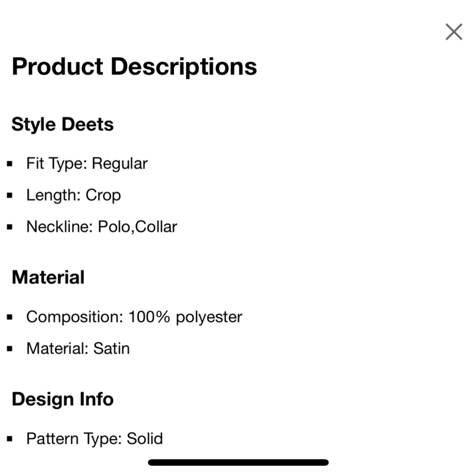The image size is (476, 476).
Task: Select Composition: 100% polyester line
Action: pyautogui.click(x=134, y=318)
